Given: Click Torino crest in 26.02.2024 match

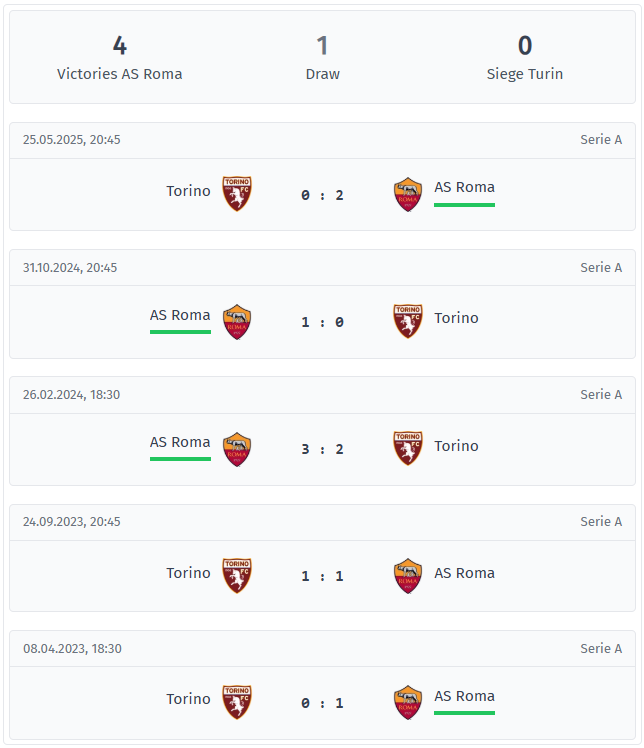Looking at the screenshot, I should pyautogui.click(x=408, y=448).
